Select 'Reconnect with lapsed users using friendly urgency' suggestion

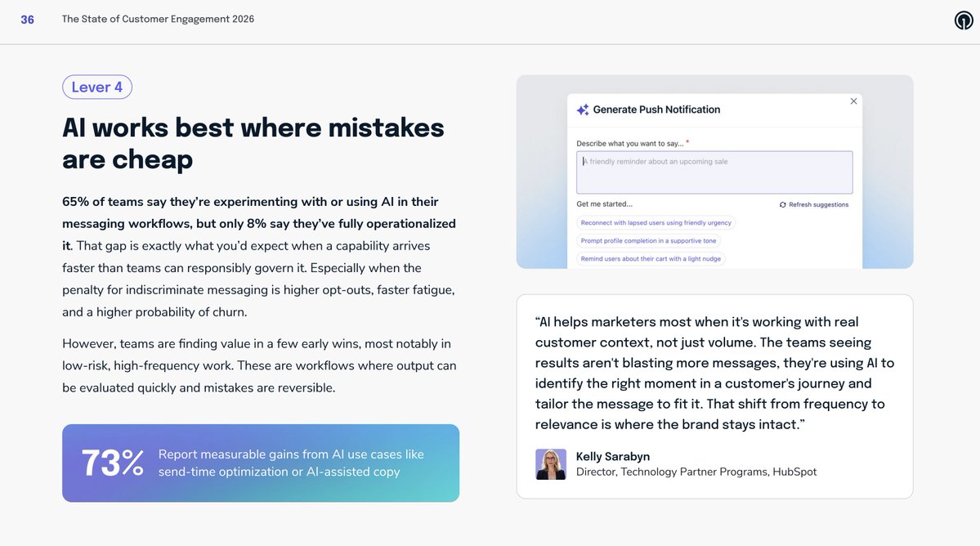pyautogui.click(x=656, y=223)
